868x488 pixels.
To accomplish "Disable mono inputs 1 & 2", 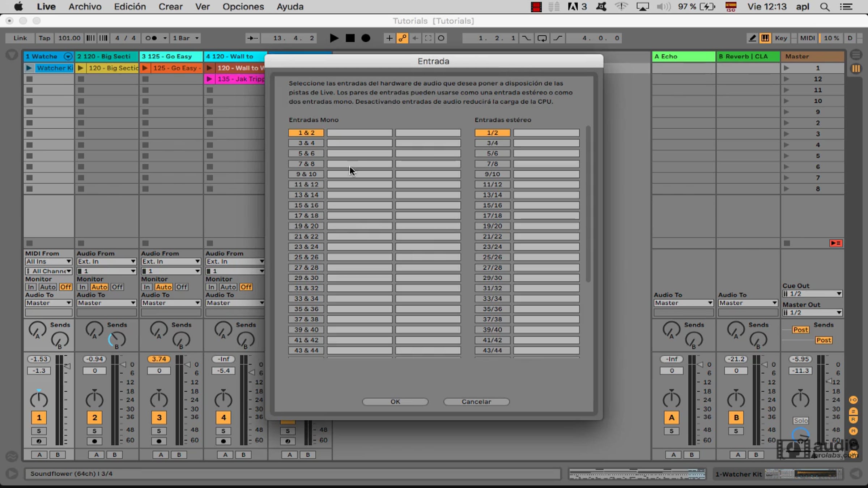I will click(x=306, y=133).
